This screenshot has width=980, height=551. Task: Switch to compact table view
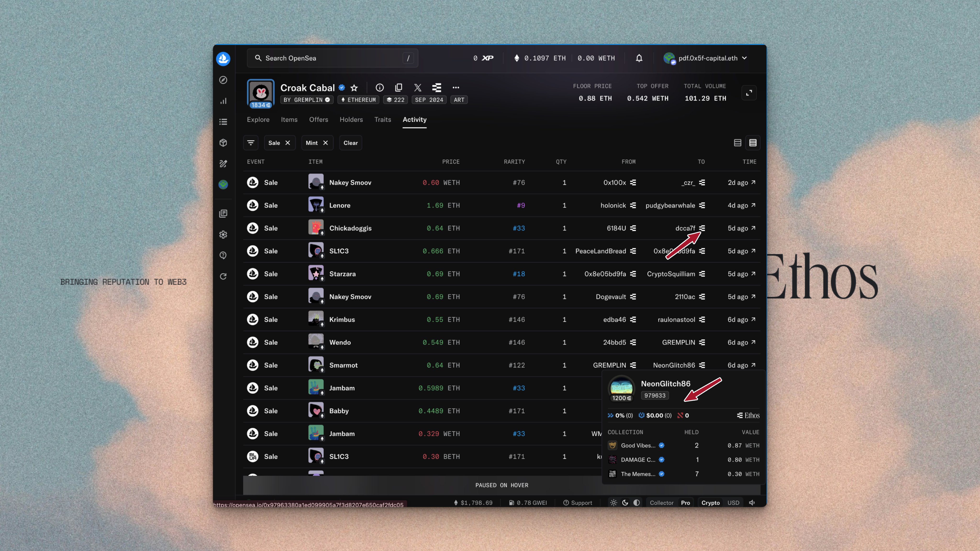tap(753, 143)
